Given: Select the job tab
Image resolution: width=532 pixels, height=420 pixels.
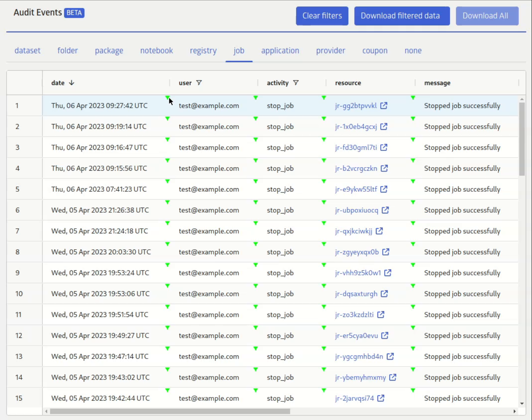Looking at the screenshot, I should [239, 51].
